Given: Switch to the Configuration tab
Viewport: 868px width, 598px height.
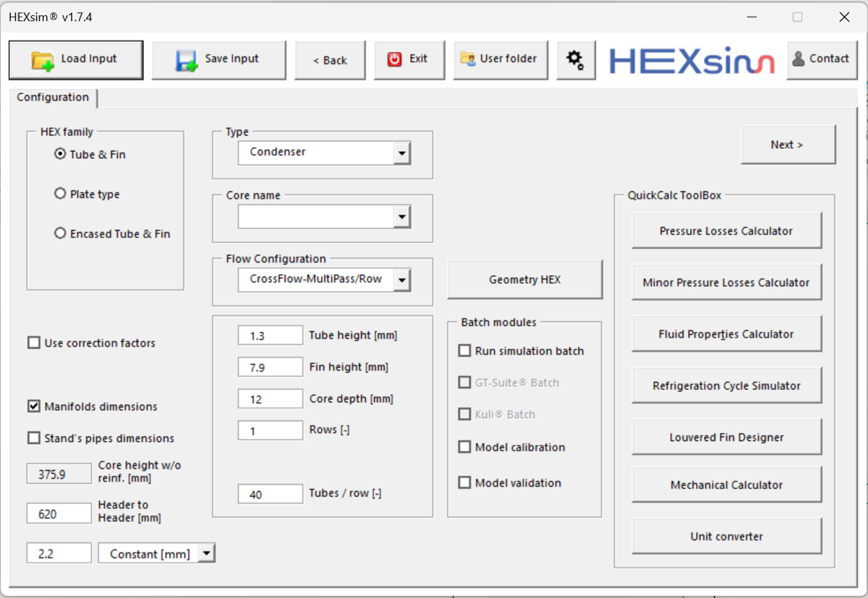Looking at the screenshot, I should [x=53, y=98].
